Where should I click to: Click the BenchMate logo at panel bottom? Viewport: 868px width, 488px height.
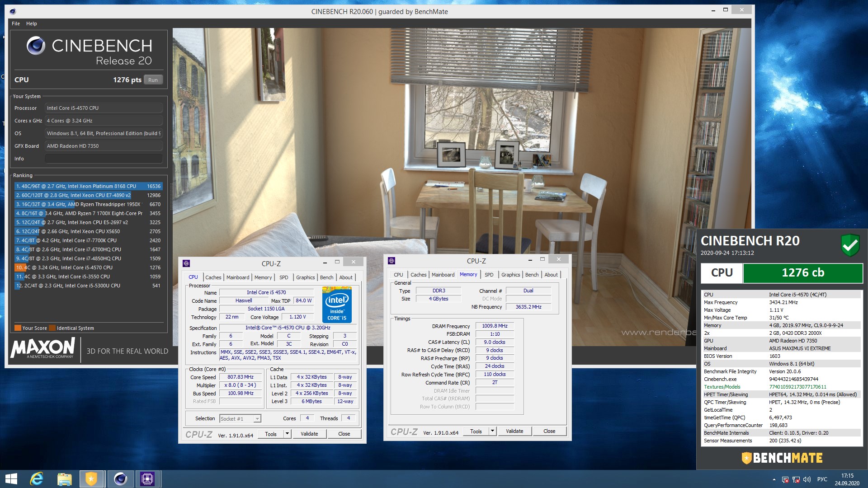[782, 458]
